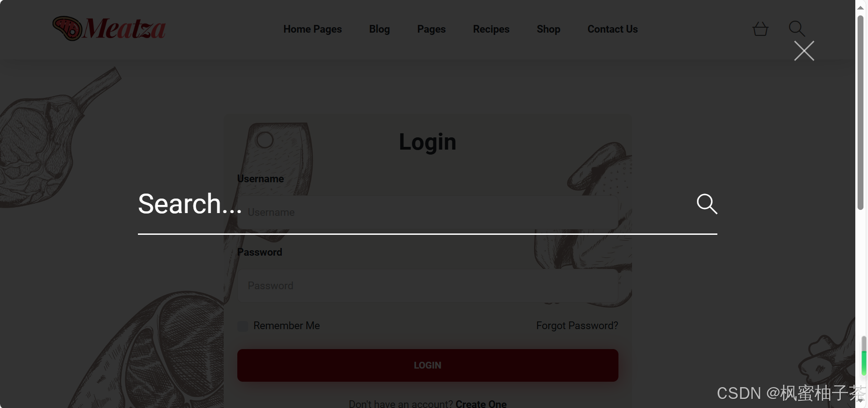The height and width of the screenshot is (408, 868).
Task: Click the Meatza logo
Action: pyautogui.click(x=109, y=29)
